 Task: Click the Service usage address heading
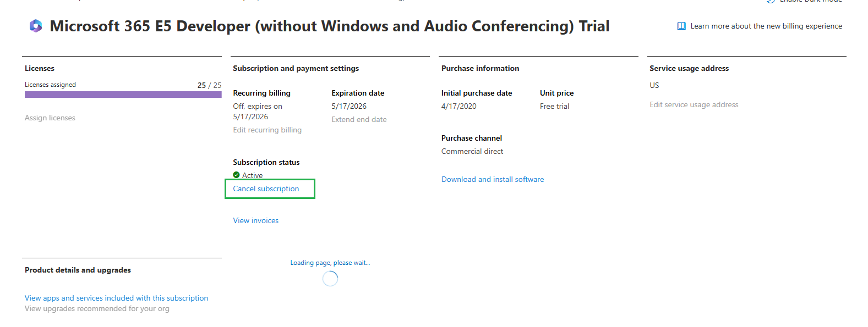(689, 68)
